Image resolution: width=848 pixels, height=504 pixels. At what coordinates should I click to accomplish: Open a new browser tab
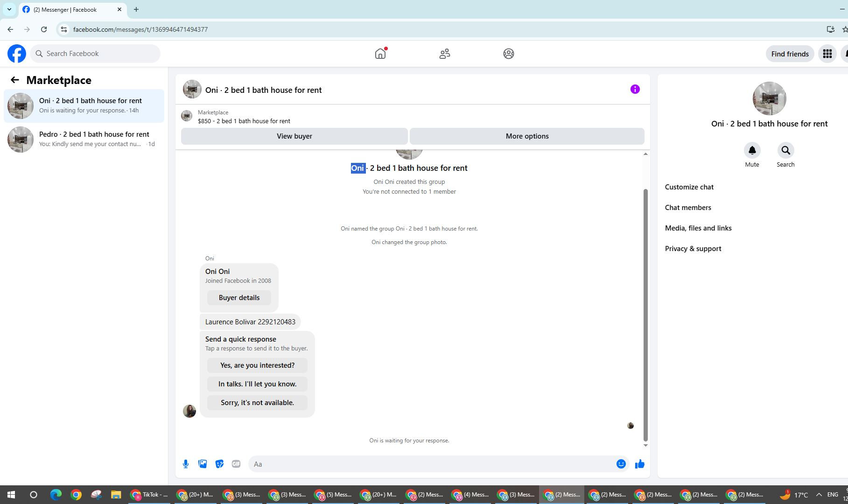(136, 9)
